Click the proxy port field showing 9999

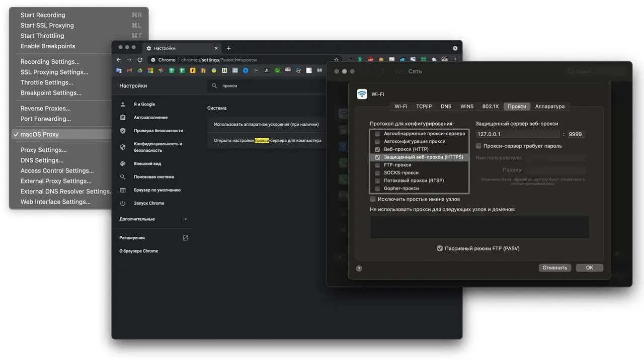(x=576, y=134)
